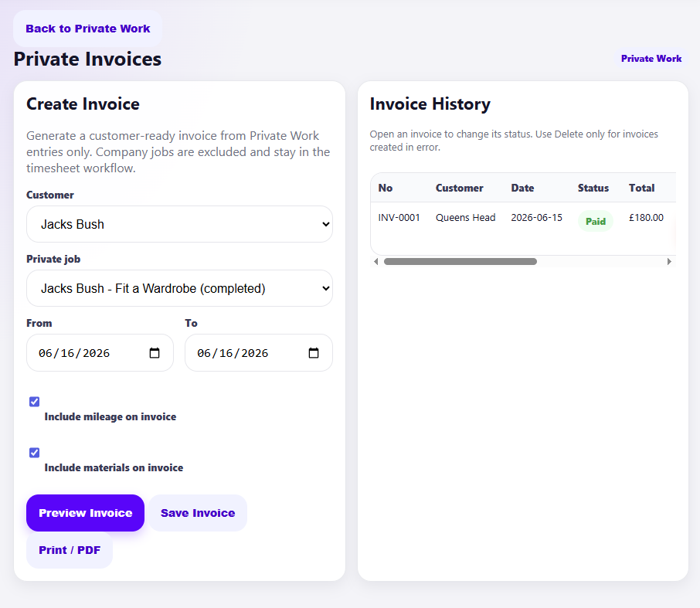Click the Total column header
This screenshot has width=700, height=608.
pyautogui.click(x=641, y=188)
